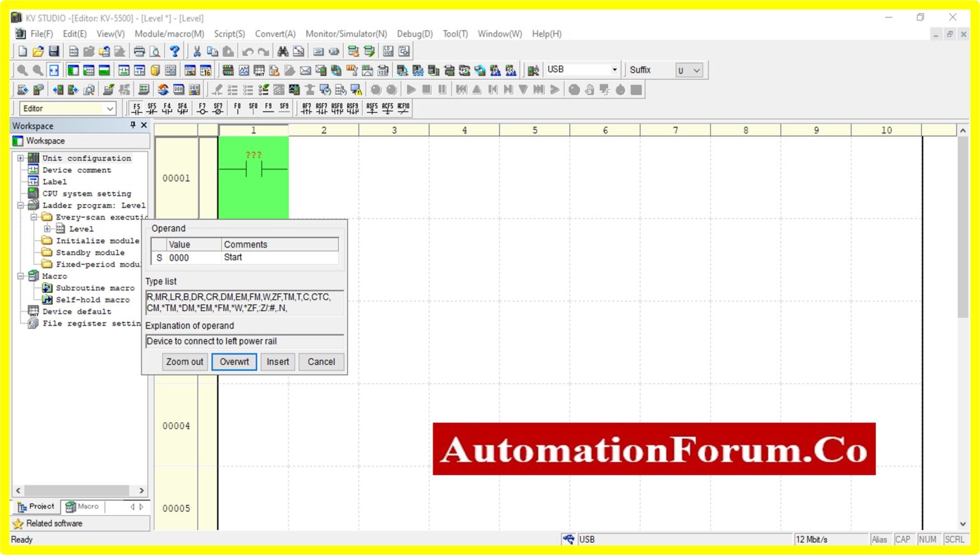Open the Suffix dropdown showing U
Viewport: 980px width, 555px height.
697,70
